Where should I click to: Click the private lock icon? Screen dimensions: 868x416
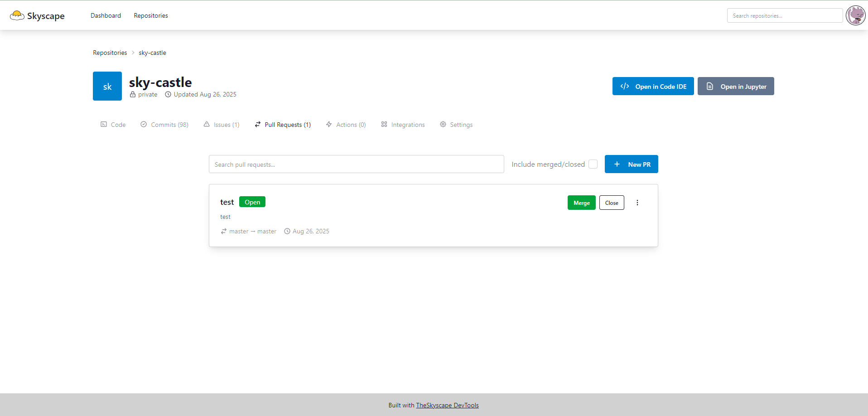[133, 94]
